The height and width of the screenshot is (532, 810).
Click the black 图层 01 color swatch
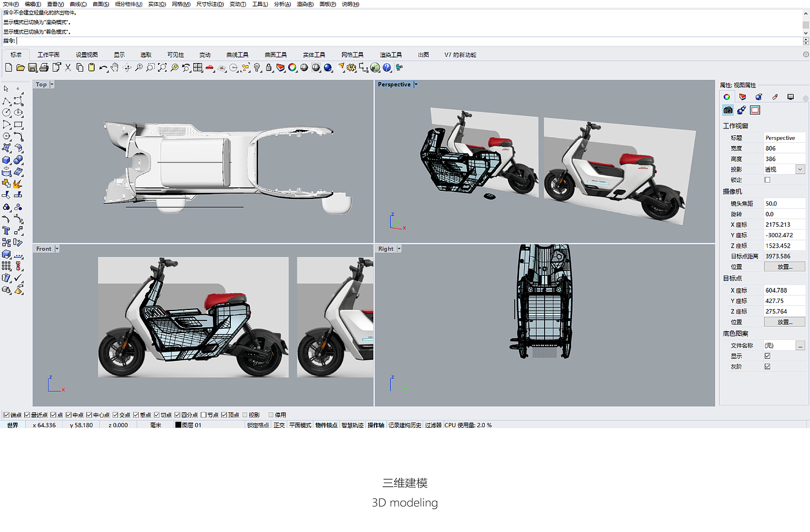178,425
